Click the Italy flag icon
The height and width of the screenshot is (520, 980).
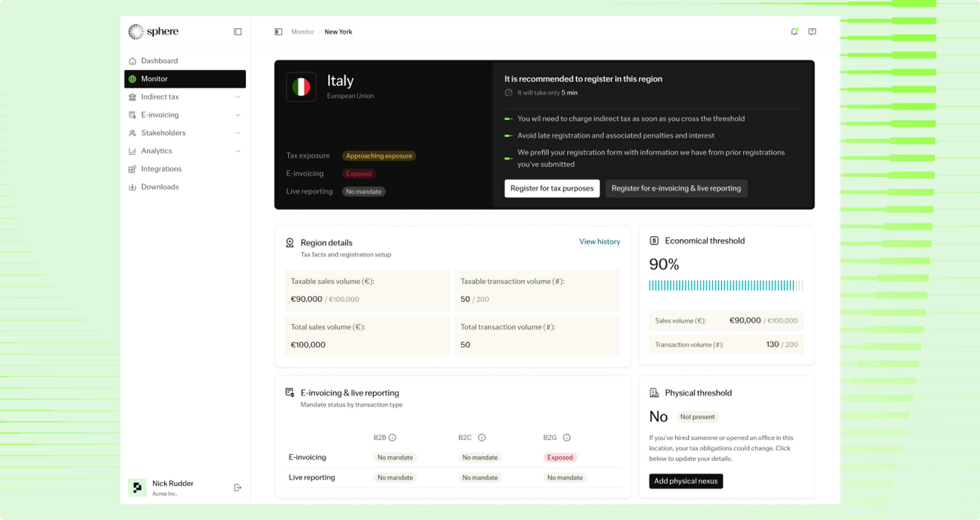[x=301, y=87]
